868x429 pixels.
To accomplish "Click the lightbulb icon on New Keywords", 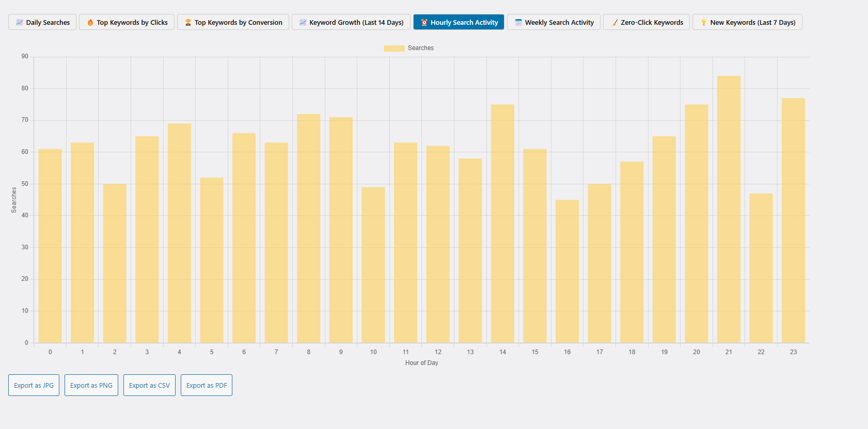I will point(703,22).
